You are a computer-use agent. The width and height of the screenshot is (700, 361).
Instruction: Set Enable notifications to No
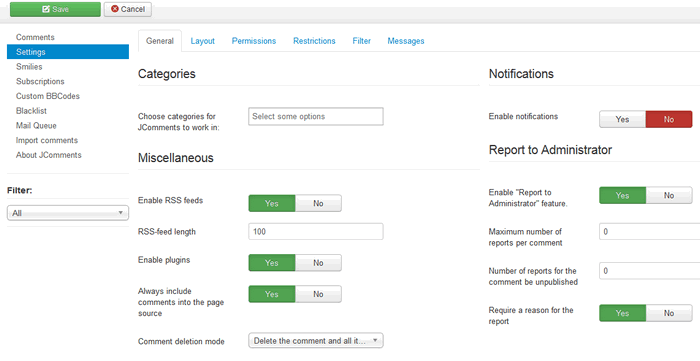point(669,119)
